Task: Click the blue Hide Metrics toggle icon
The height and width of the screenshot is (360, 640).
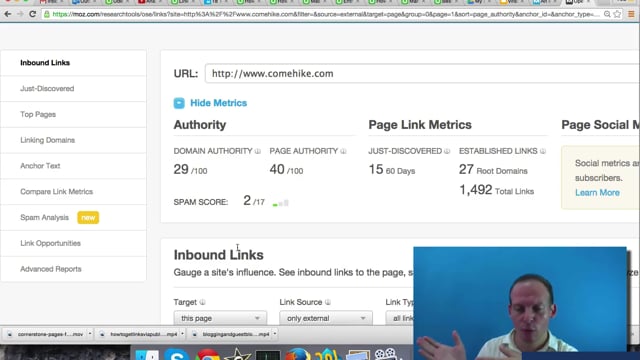Action: point(179,103)
